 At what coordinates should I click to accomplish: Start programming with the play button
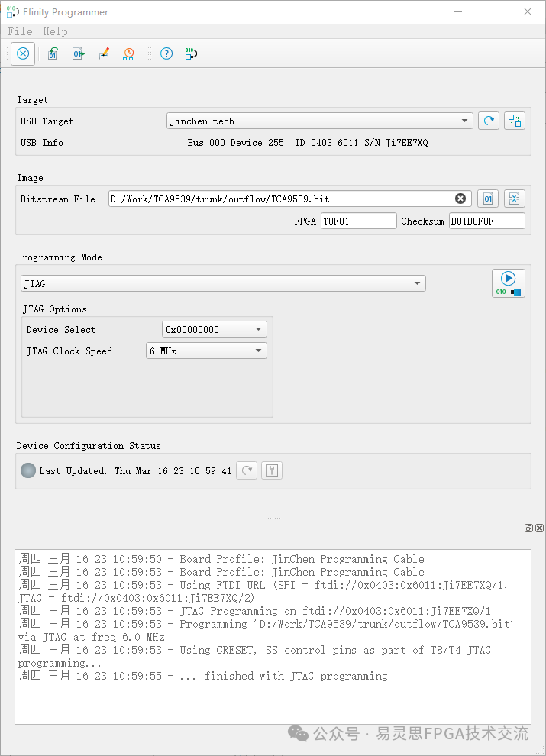tap(509, 283)
